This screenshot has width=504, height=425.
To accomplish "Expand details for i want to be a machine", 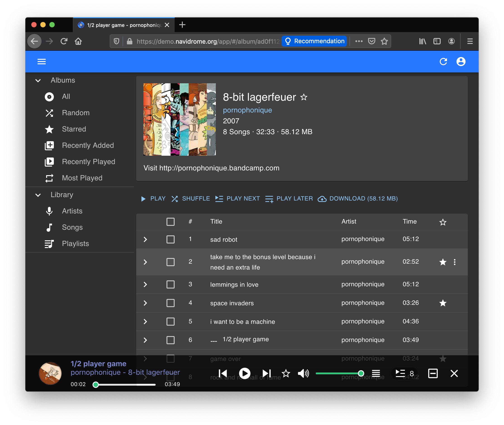I will [145, 322].
